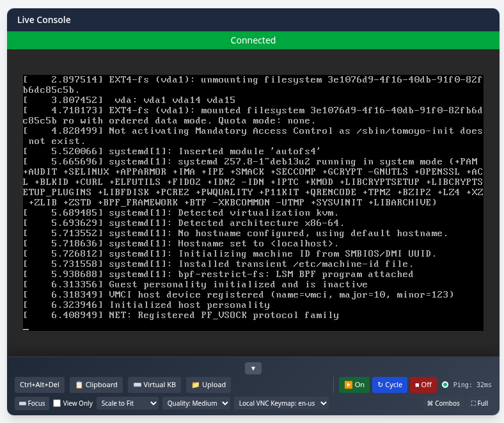Click the green ping status indicator

445,385
